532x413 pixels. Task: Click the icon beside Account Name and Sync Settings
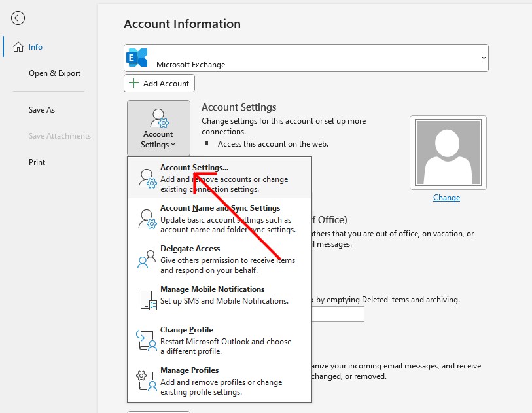click(147, 219)
